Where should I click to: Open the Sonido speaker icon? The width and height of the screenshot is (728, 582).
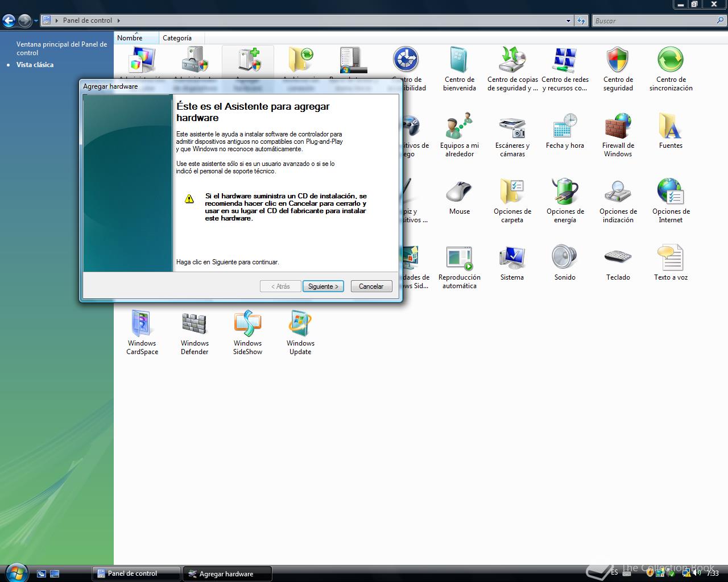pyautogui.click(x=565, y=258)
